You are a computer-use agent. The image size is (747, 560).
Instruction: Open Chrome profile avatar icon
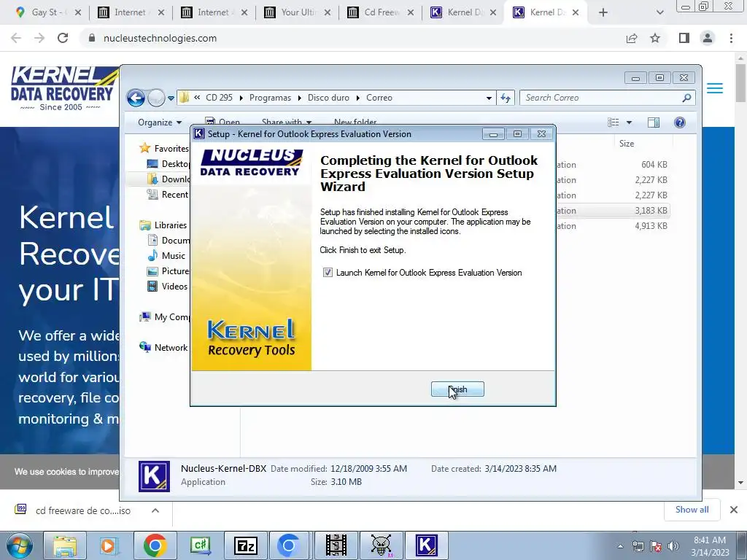[708, 38]
